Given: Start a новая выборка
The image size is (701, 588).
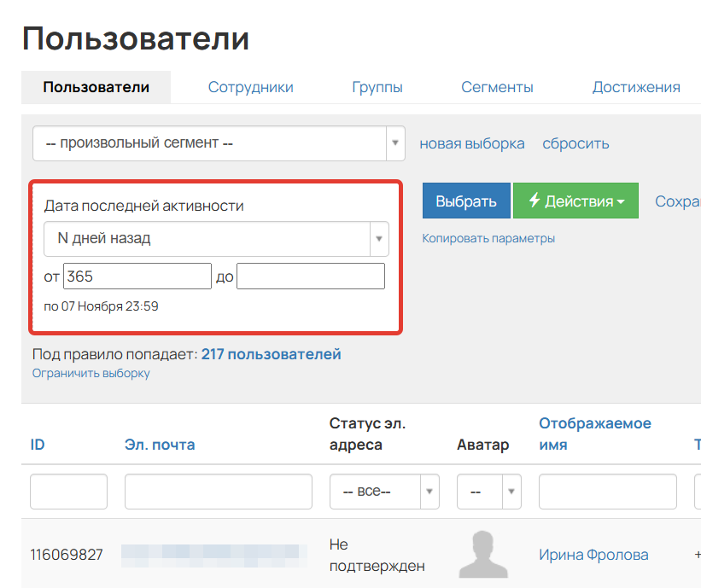Looking at the screenshot, I should coord(471,143).
